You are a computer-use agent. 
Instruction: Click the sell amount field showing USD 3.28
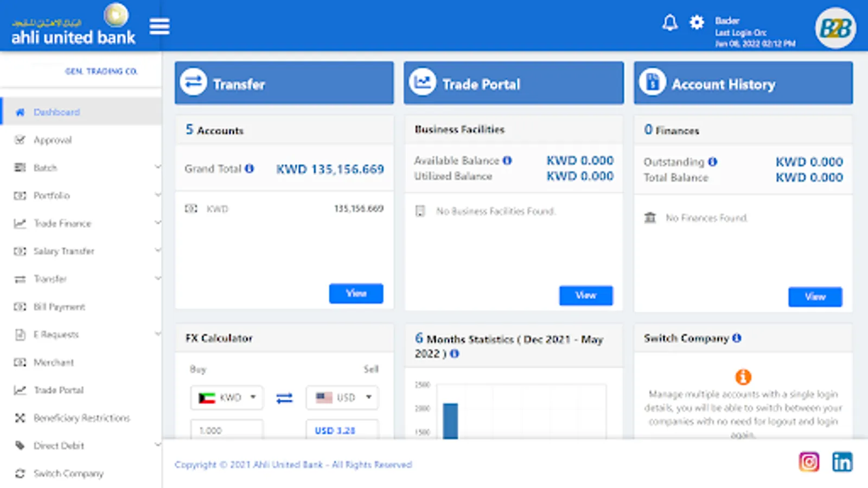tap(342, 429)
